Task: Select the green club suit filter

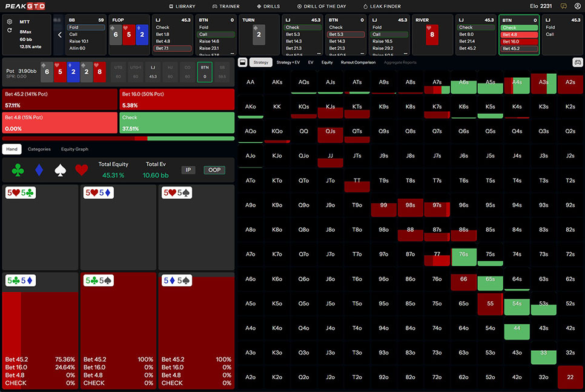Action: pyautogui.click(x=18, y=171)
